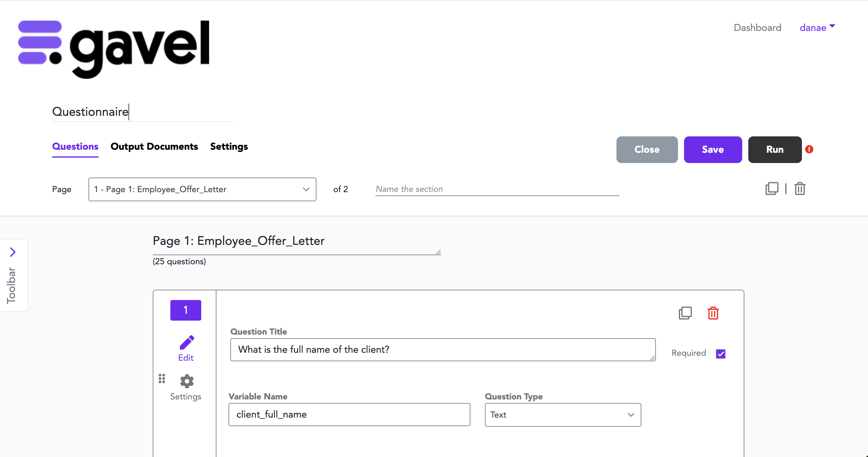The width and height of the screenshot is (868, 457).
Task: Grab the drag handle dots for question 1
Action: tap(162, 379)
